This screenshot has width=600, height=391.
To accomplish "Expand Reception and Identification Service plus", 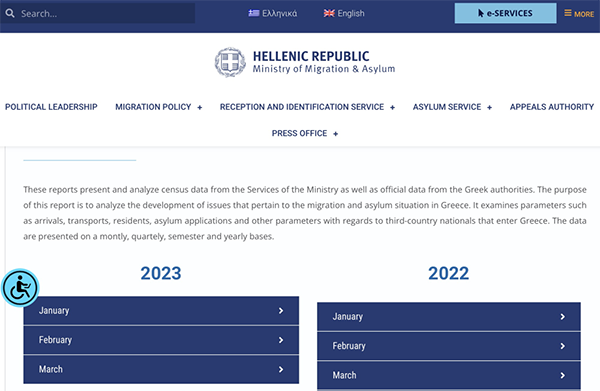I will (x=392, y=108).
